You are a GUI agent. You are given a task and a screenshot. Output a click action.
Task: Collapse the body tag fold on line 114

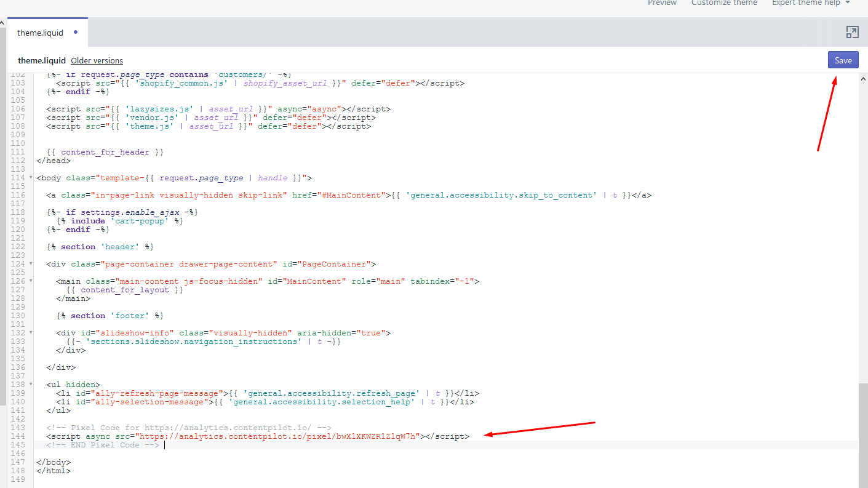point(31,178)
